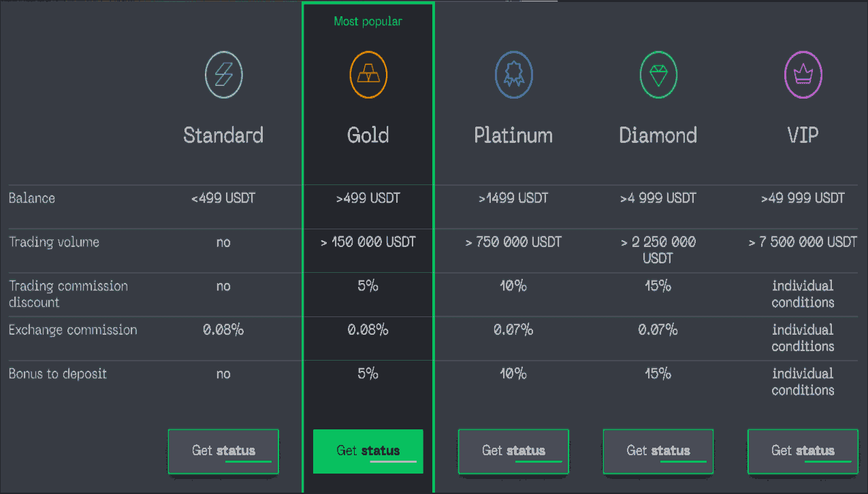Click the VIP crown icon
Image resolution: width=868 pixels, height=494 pixels.
(803, 75)
